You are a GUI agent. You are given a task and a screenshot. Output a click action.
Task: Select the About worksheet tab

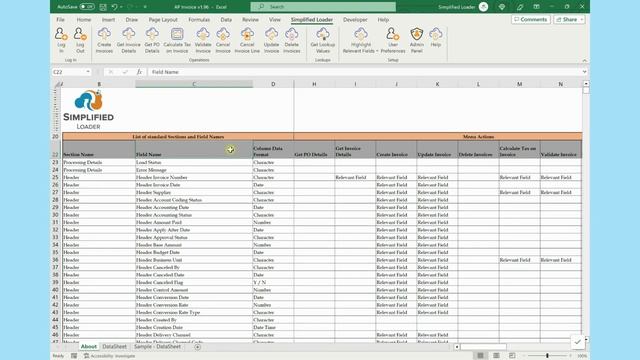[89, 347]
